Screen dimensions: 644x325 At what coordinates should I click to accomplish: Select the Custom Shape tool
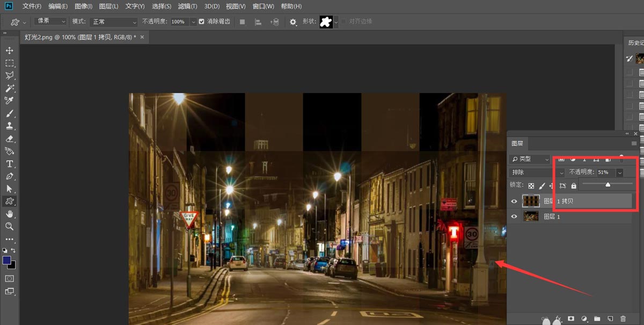pos(10,201)
